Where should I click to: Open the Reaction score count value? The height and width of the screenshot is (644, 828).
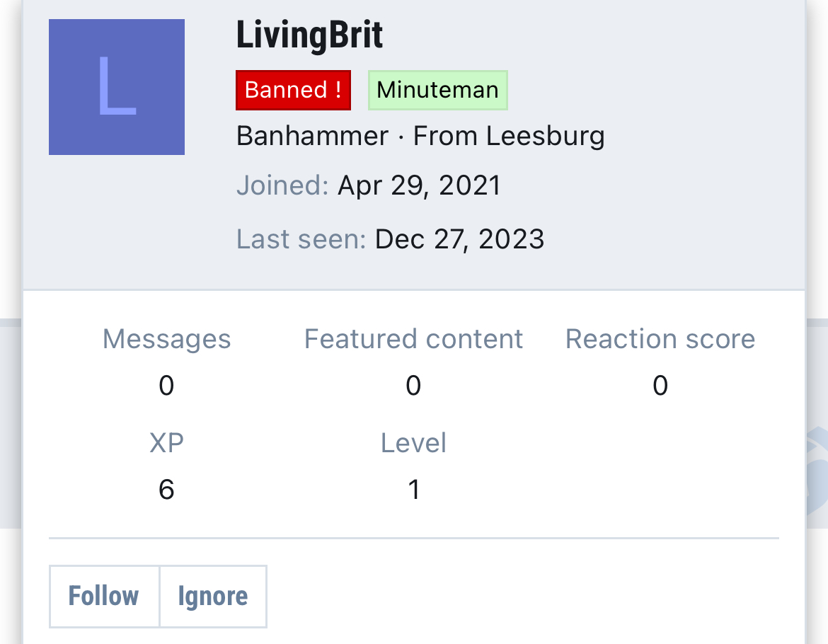coord(660,386)
